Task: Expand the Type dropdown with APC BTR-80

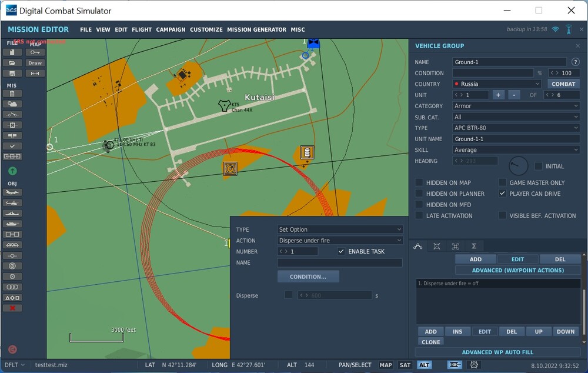Action: [x=516, y=128]
